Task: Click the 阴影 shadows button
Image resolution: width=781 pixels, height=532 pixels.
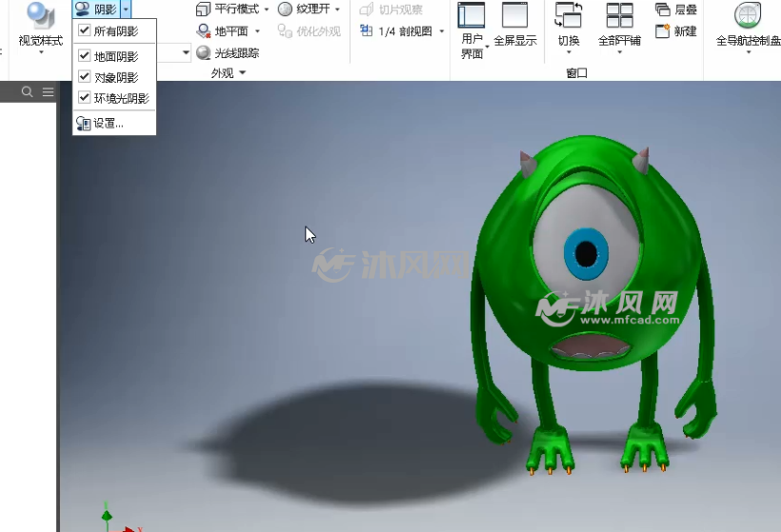Action: point(96,9)
